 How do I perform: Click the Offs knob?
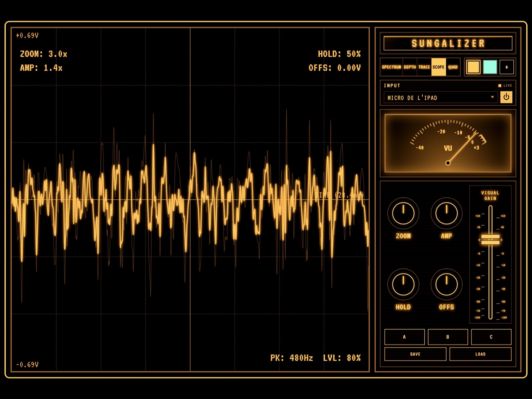[446, 284]
